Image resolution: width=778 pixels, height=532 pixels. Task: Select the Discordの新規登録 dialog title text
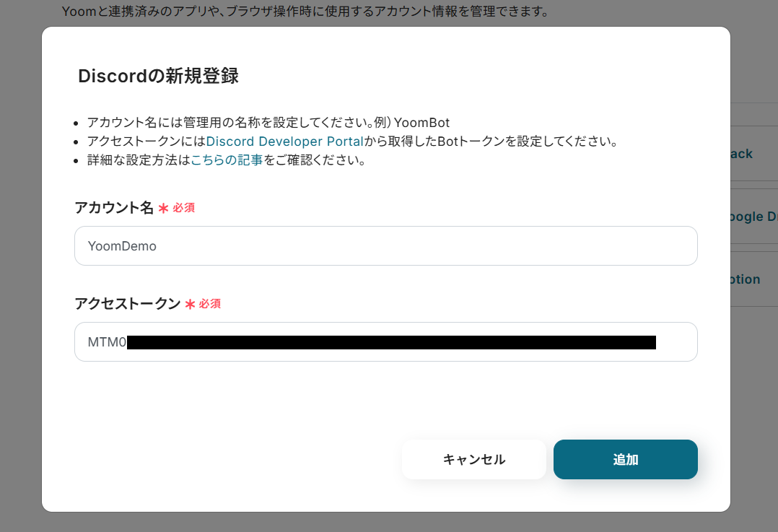click(x=158, y=76)
